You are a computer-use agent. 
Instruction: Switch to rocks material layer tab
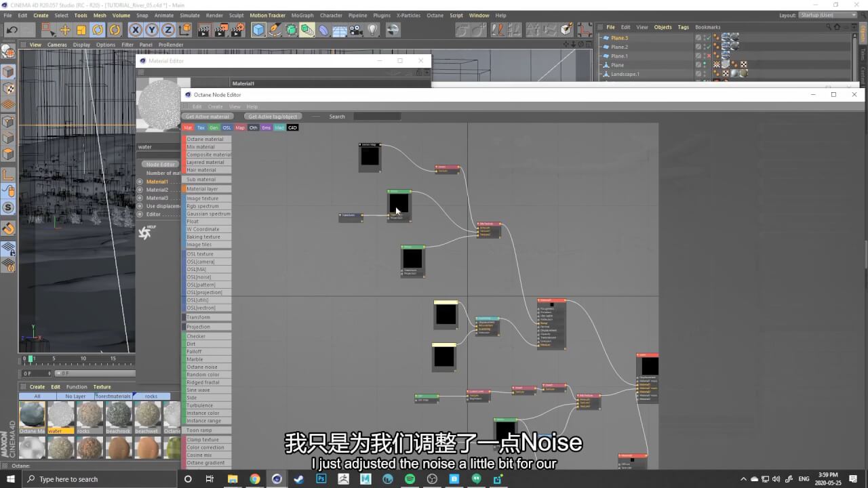click(x=151, y=396)
